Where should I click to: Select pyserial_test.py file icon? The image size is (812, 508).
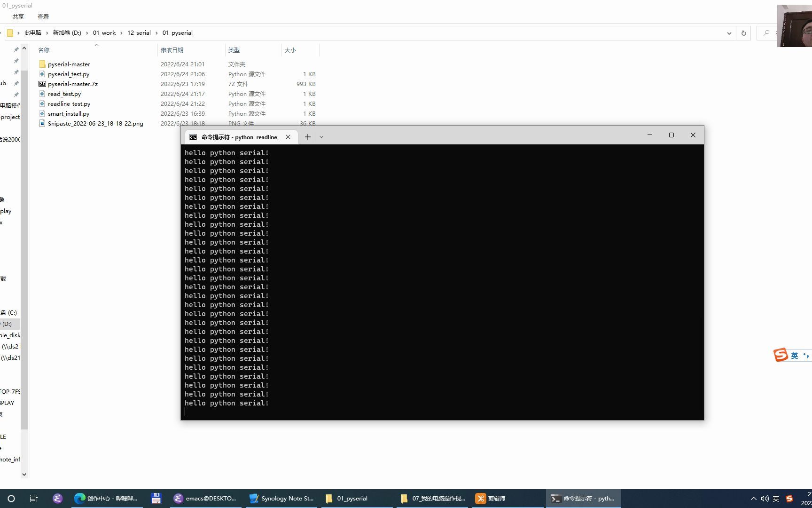[x=42, y=74]
